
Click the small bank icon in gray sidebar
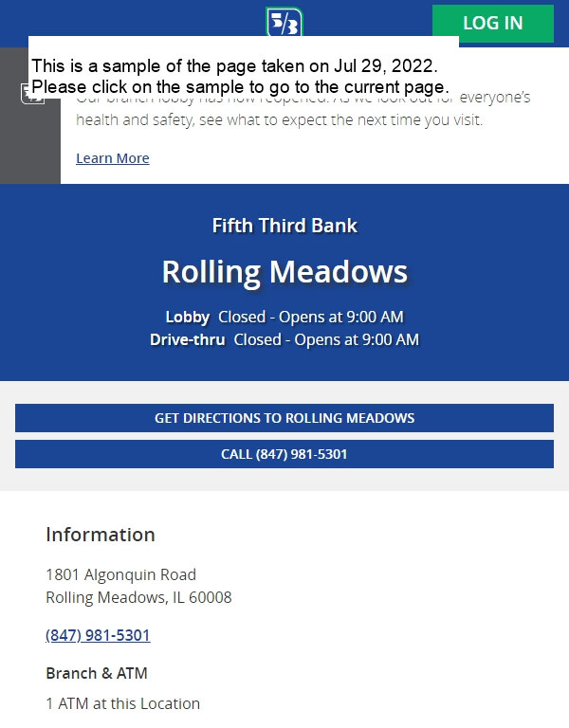(32, 94)
